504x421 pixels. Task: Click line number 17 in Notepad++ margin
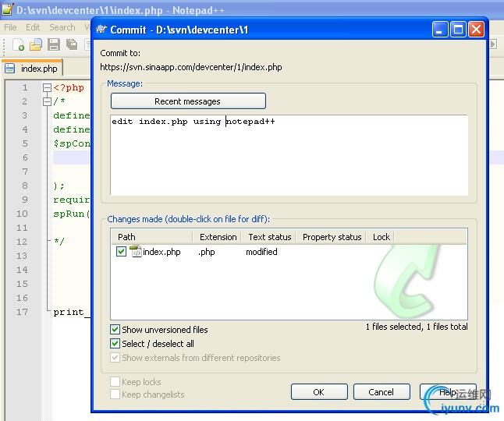click(x=22, y=312)
